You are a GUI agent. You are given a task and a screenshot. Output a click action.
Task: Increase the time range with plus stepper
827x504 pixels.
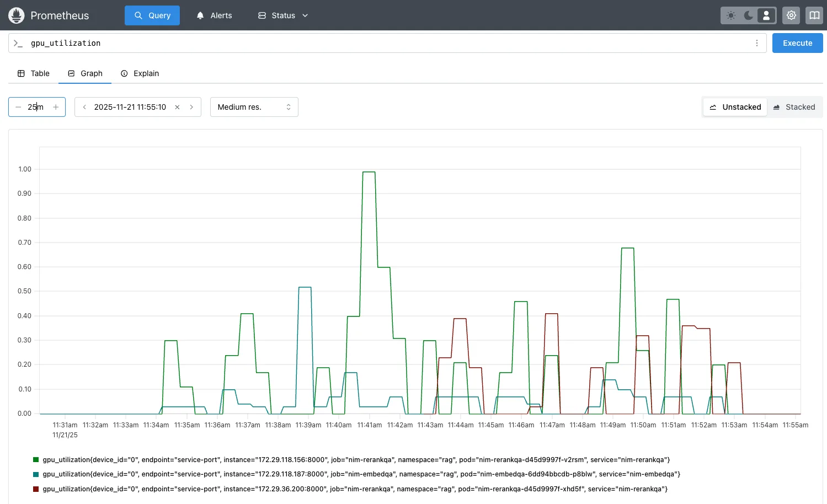55,106
